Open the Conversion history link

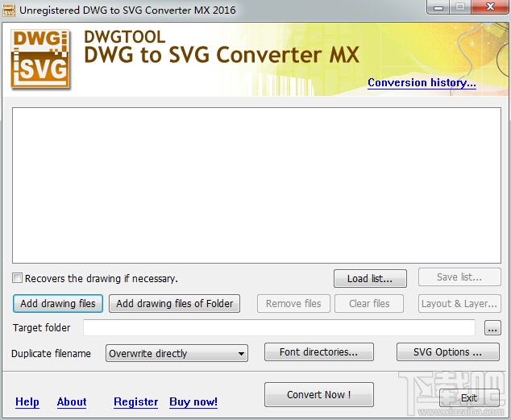tap(422, 83)
